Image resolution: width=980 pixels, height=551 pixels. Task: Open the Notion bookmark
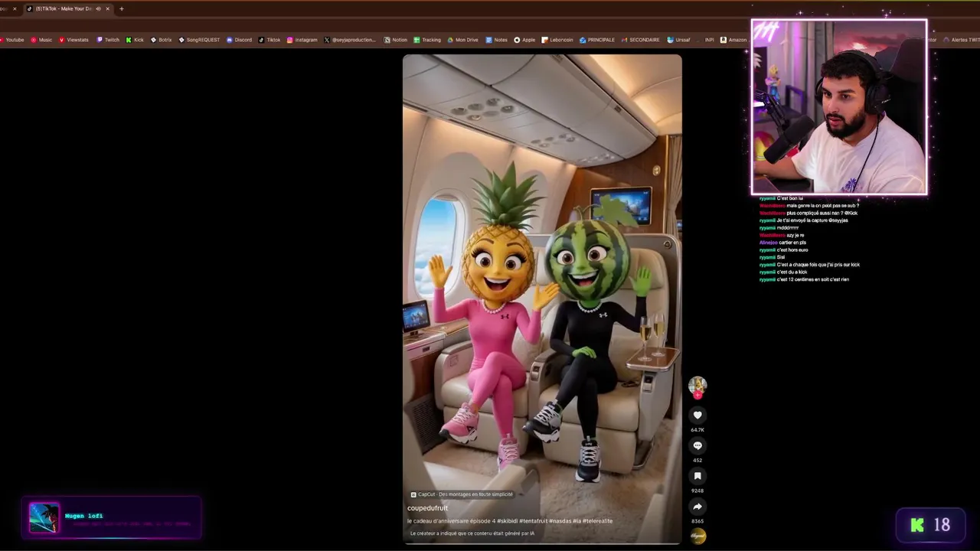point(395,40)
